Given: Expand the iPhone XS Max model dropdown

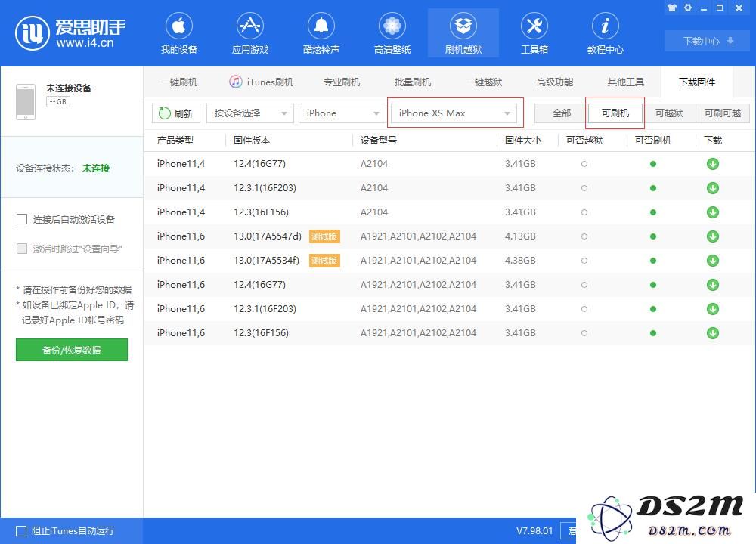Looking at the screenshot, I should 454,113.
